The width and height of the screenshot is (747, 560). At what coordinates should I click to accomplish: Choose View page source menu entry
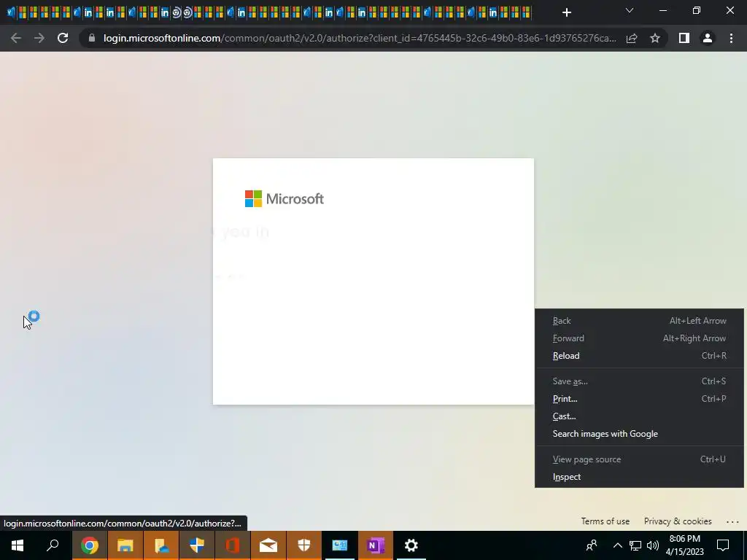[639, 459]
